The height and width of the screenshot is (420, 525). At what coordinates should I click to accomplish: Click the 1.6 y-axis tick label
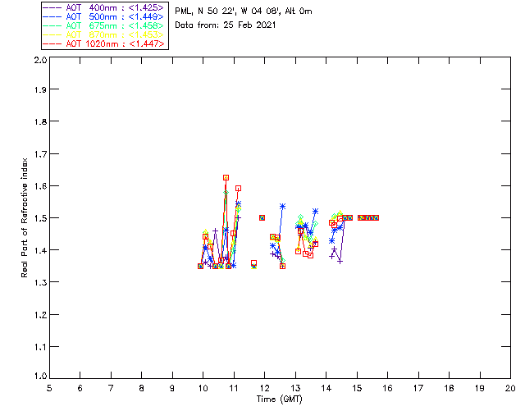click(x=40, y=186)
